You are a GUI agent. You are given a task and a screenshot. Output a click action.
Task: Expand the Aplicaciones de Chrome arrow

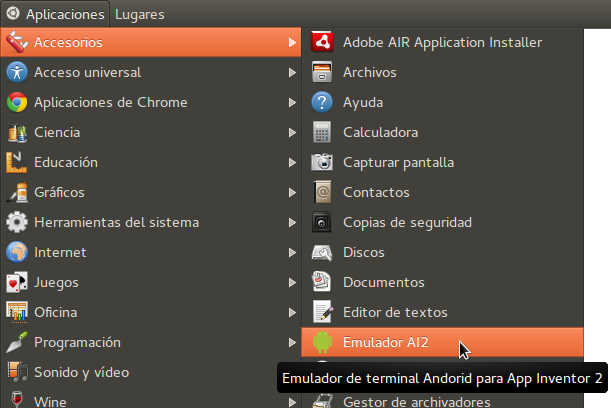pyautogui.click(x=292, y=102)
